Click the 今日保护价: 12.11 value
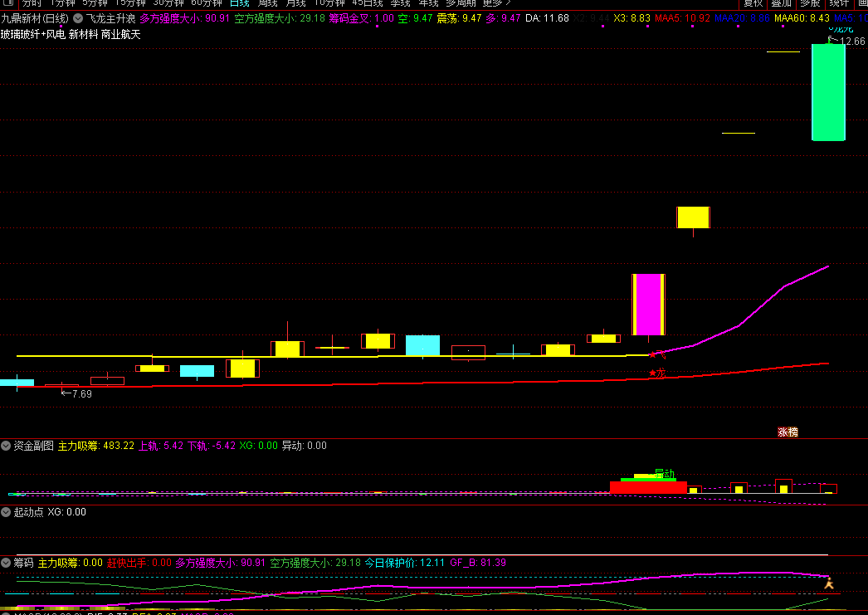The height and width of the screenshot is (615, 868). click(405, 563)
